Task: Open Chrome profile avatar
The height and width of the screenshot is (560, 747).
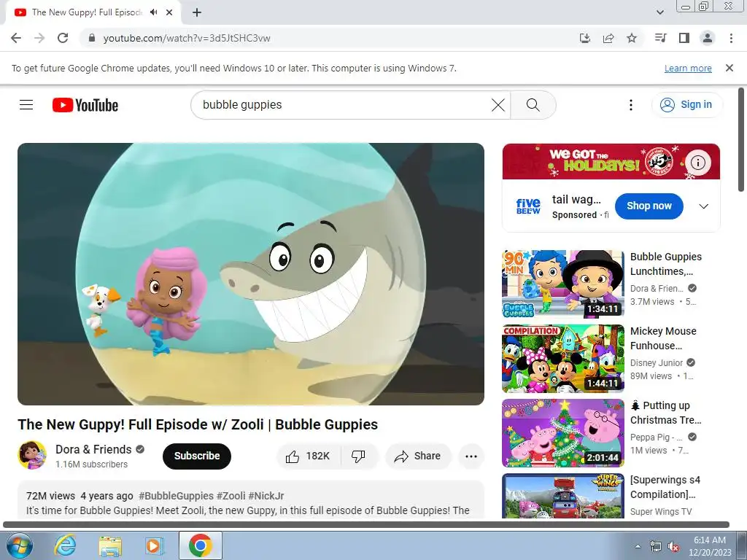Action: pos(708,38)
